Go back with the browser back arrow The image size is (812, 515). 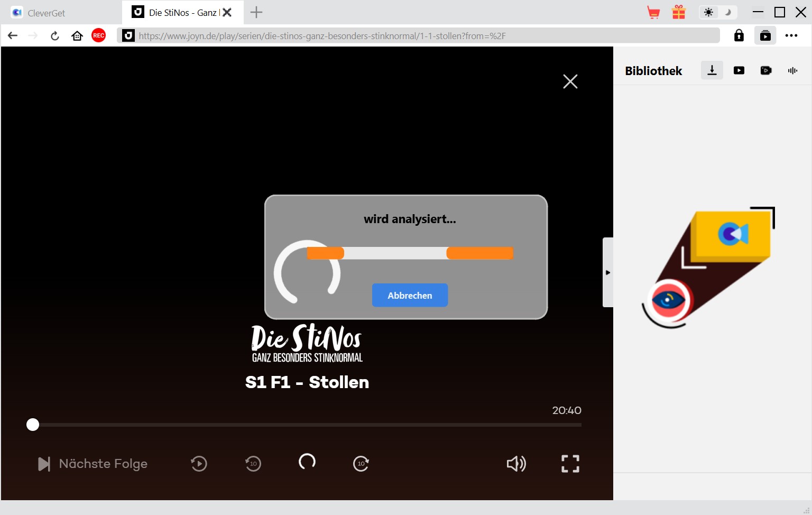[x=13, y=35]
